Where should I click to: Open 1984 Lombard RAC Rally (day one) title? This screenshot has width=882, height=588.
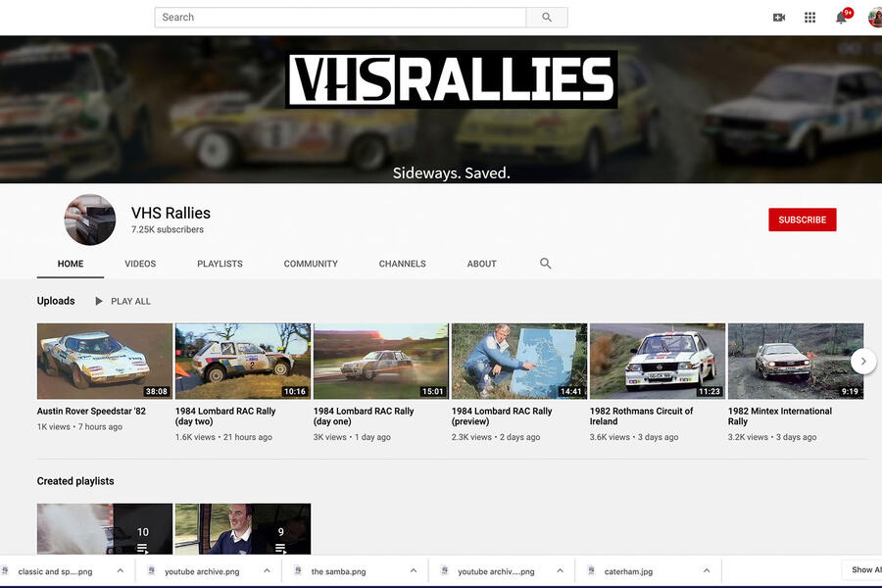point(364,416)
